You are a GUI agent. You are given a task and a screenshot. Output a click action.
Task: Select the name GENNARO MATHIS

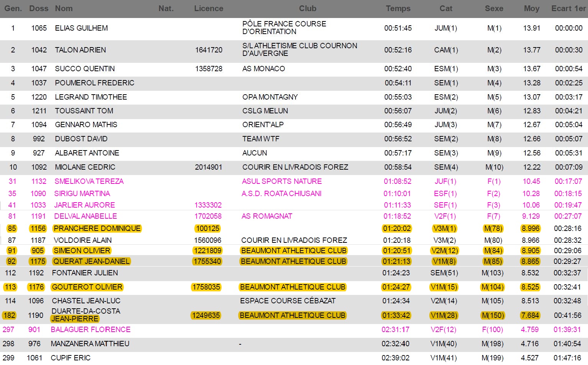pyautogui.click(x=86, y=124)
